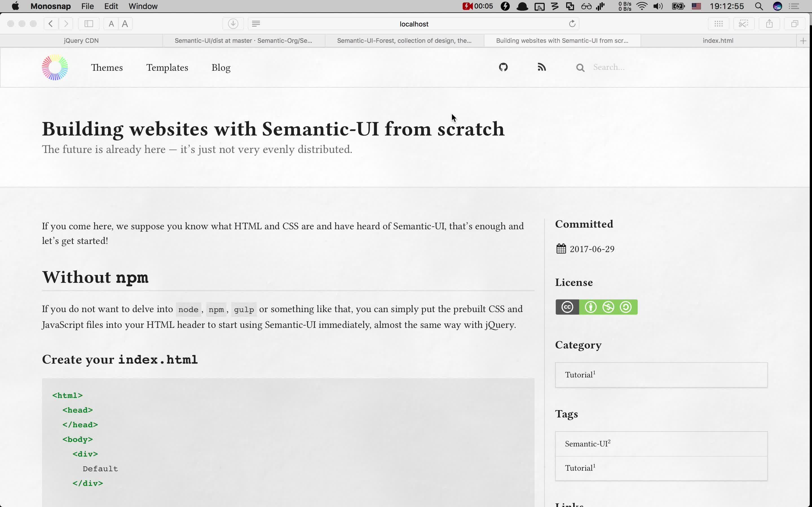The height and width of the screenshot is (507, 812).
Task: Toggle the browser sidebar
Action: pyautogui.click(x=88, y=23)
